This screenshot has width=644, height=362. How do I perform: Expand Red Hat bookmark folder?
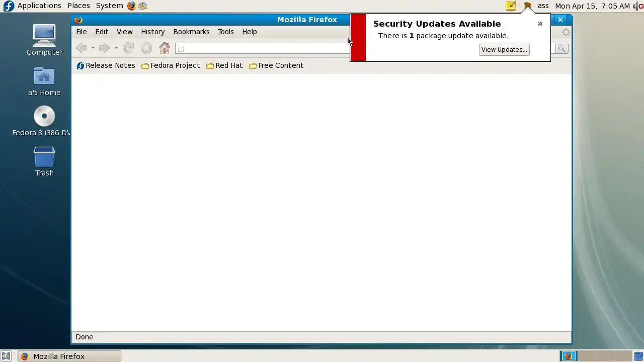[224, 65]
